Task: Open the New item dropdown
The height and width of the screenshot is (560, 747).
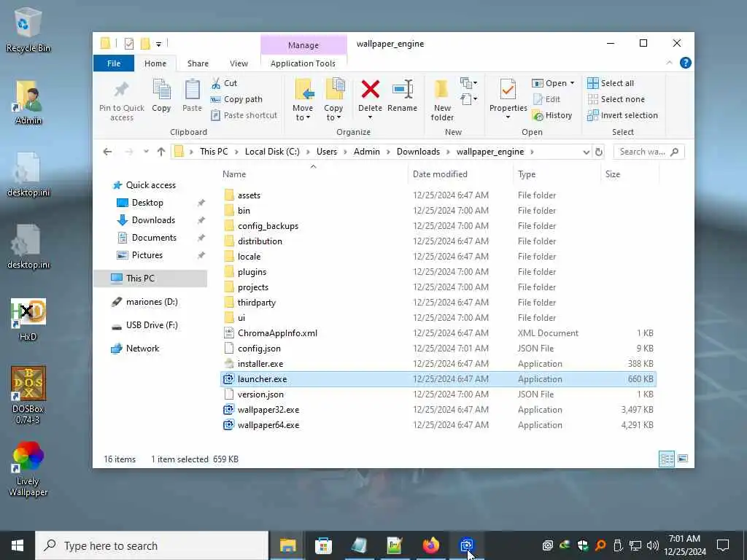Action: coord(469,83)
